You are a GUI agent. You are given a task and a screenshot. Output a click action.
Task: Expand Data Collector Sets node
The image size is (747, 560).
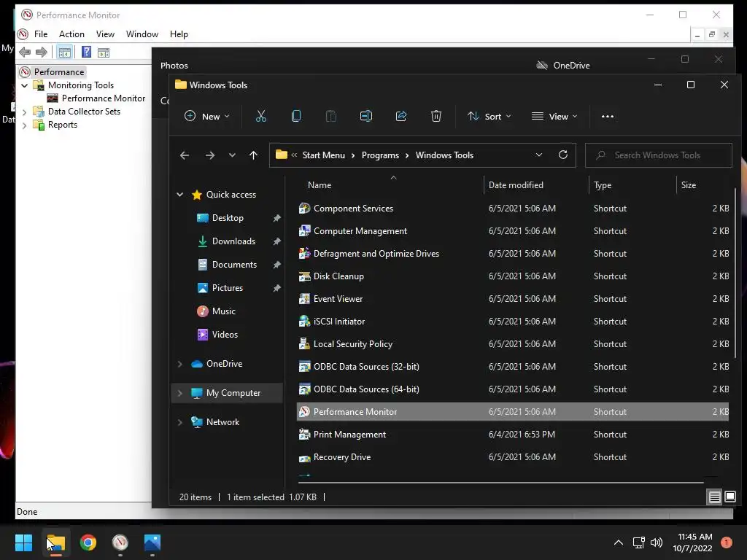click(24, 112)
